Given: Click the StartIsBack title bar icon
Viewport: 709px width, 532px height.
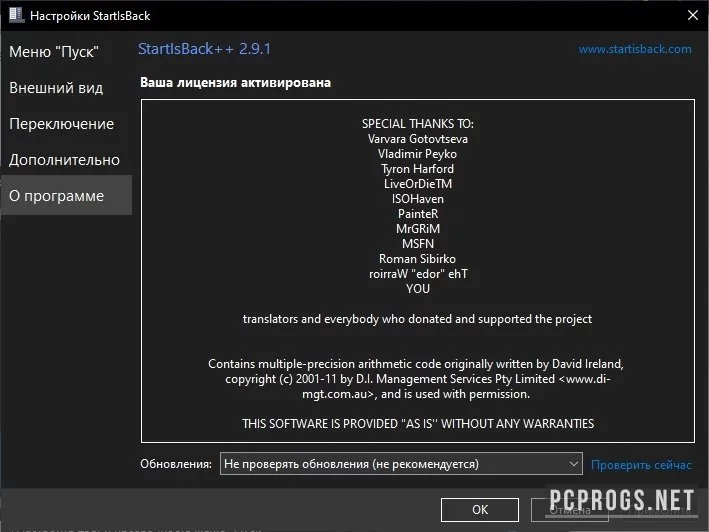Looking at the screenshot, I should click(x=16, y=14).
